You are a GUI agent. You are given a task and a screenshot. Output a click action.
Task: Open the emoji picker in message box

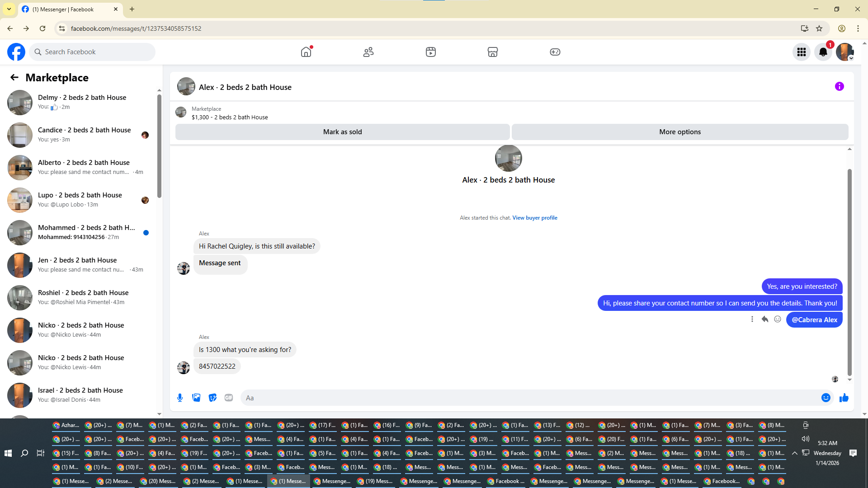(x=826, y=398)
